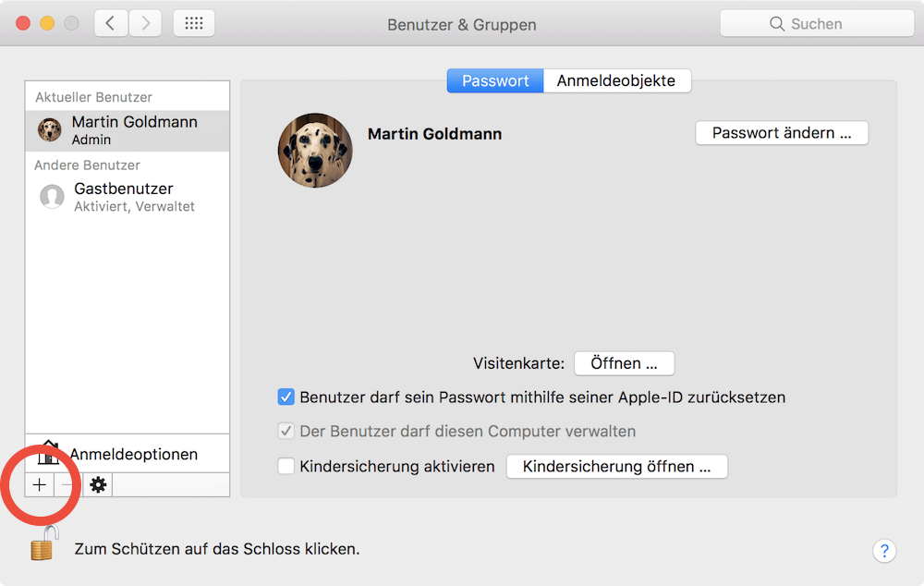Click the large Dalmatian profile picture
The image size is (924, 586).
(x=315, y=151)
